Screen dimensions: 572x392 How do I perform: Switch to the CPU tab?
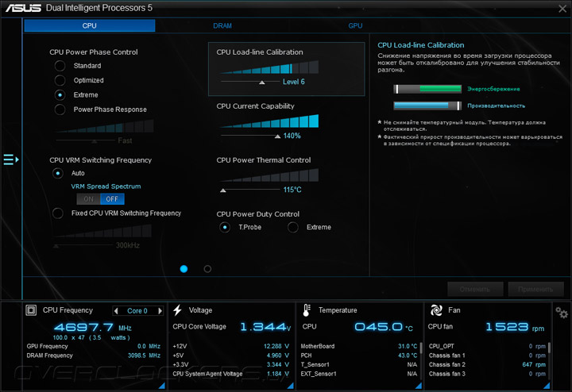point(89,25)
